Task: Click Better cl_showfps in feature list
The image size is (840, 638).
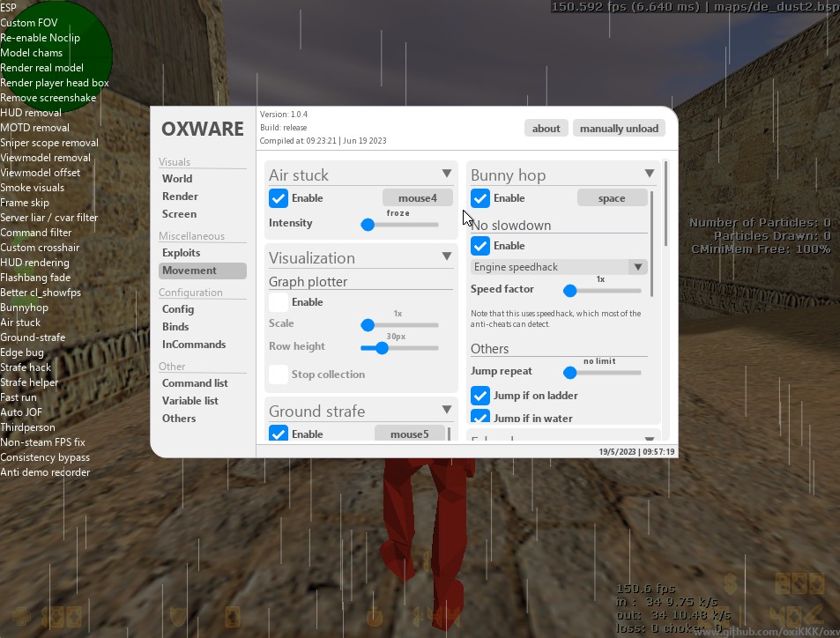Action: point(41,293)
